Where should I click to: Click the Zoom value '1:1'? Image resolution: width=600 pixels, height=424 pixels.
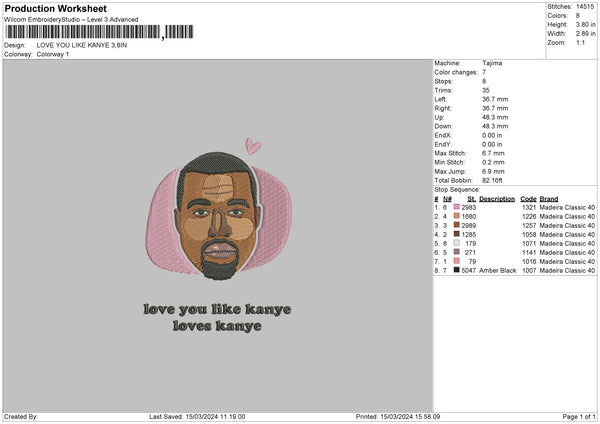(x=580, y=42)
